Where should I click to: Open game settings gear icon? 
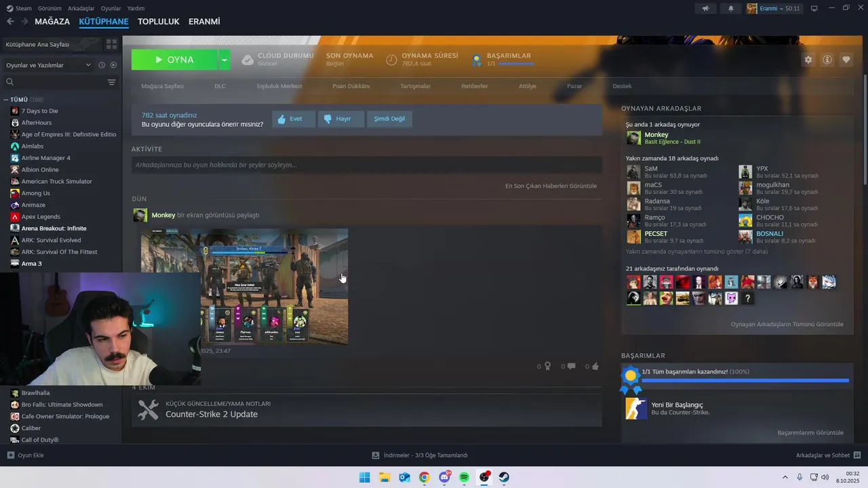click(x=808, y=60)
